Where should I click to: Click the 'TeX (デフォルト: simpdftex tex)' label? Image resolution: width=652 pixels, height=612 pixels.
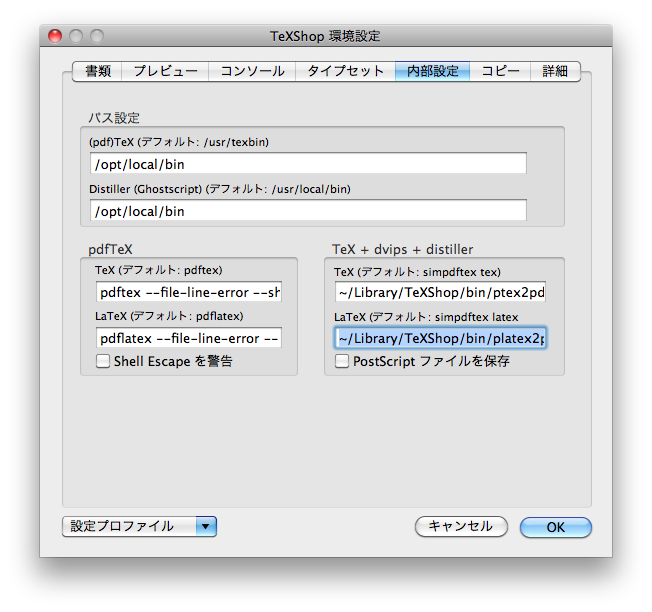tap(417, 272)
